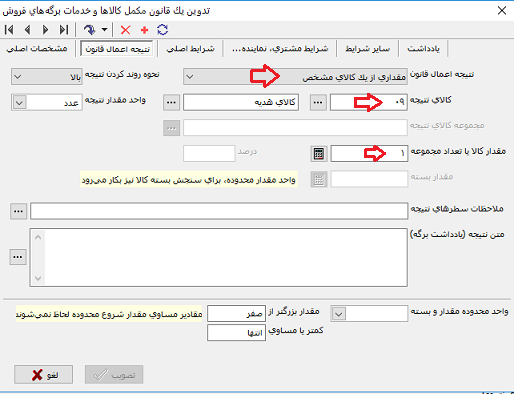Click yellow note about واحد مقدار محدوده

189,180
